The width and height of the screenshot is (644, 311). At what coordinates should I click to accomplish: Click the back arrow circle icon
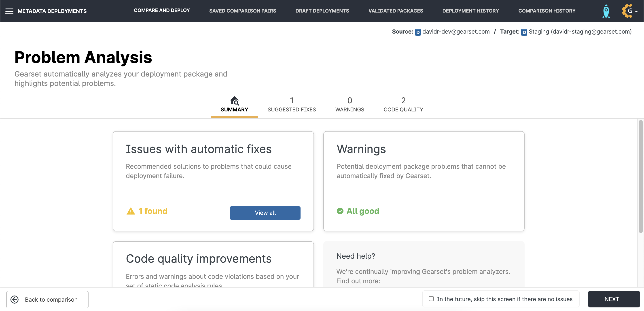[x=15, y=299]
